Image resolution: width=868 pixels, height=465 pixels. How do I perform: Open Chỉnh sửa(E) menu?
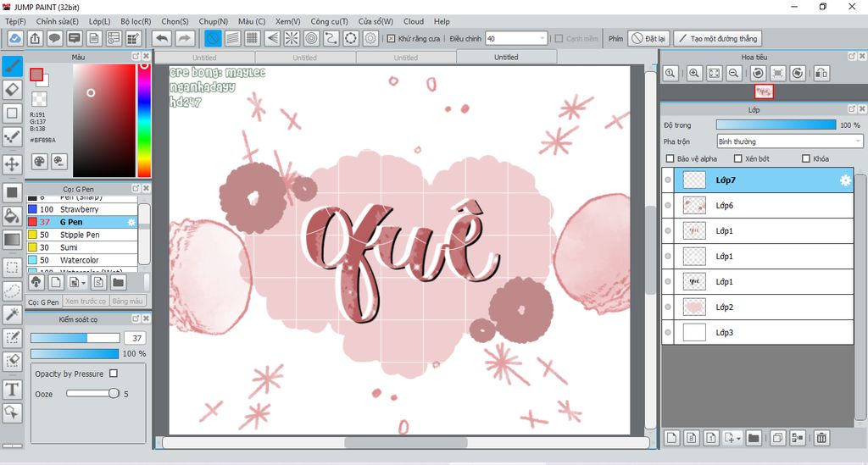coord(57,21)
